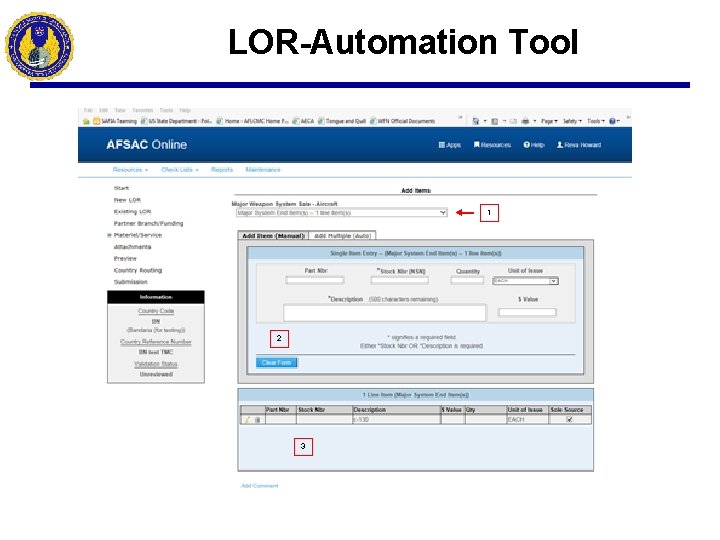The image size is (720, 540).
Task: Click the Stock Nbr (NSN) input field
Action: tap(399, 280)
